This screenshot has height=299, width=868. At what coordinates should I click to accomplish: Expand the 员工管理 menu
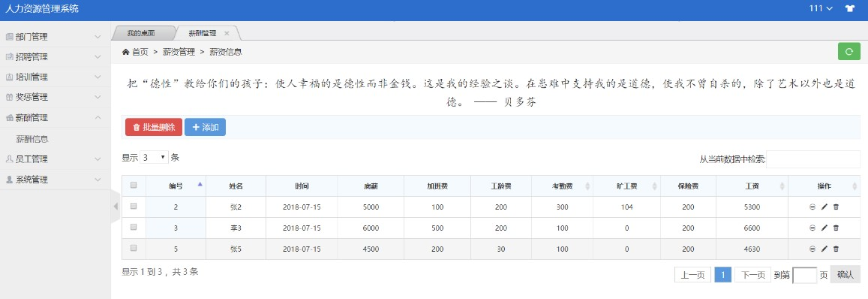56,159
